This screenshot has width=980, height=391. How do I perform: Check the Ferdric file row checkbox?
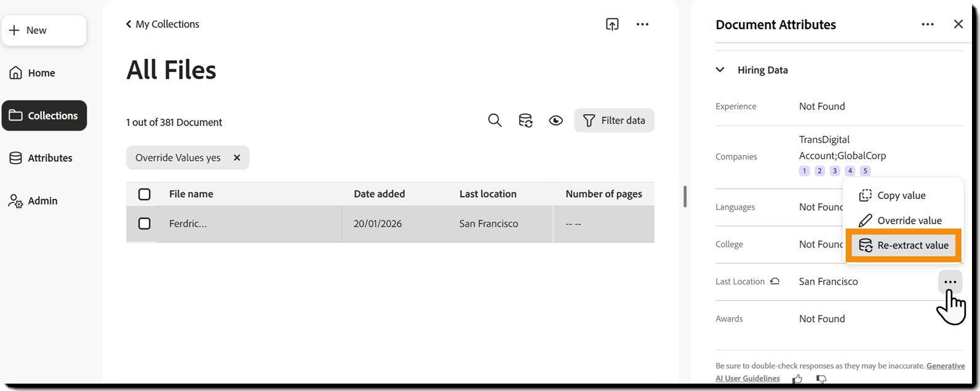[x=145, y=224]
